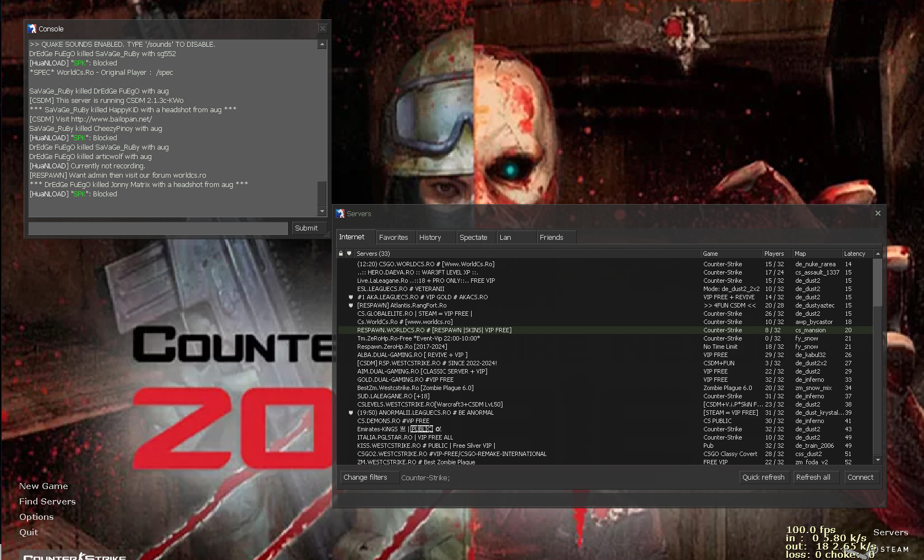Click the console scrollbar thumb
The width and height of the screenshot is (924, 560).
pos(322,194)
